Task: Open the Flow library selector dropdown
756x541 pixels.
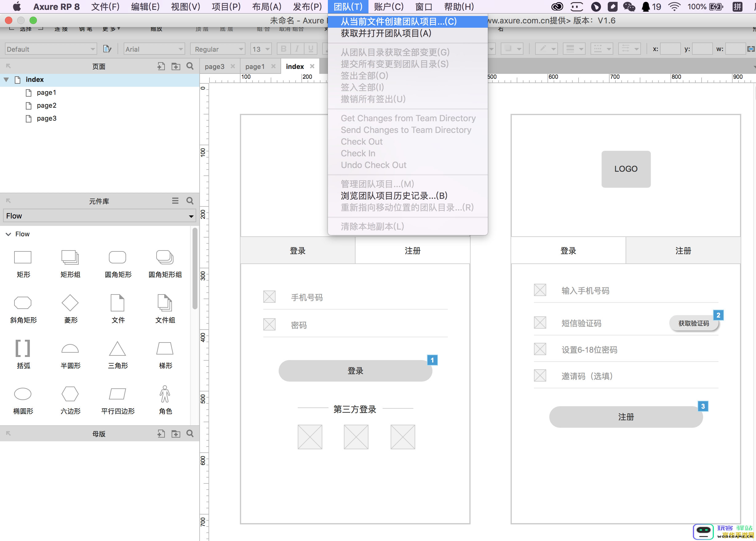Action: 100,215
